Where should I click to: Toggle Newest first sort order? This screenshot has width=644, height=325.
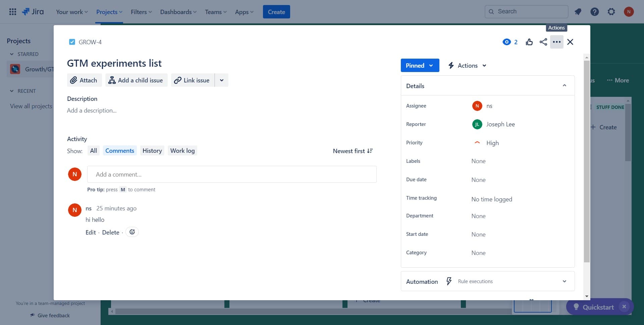point(353,151)
